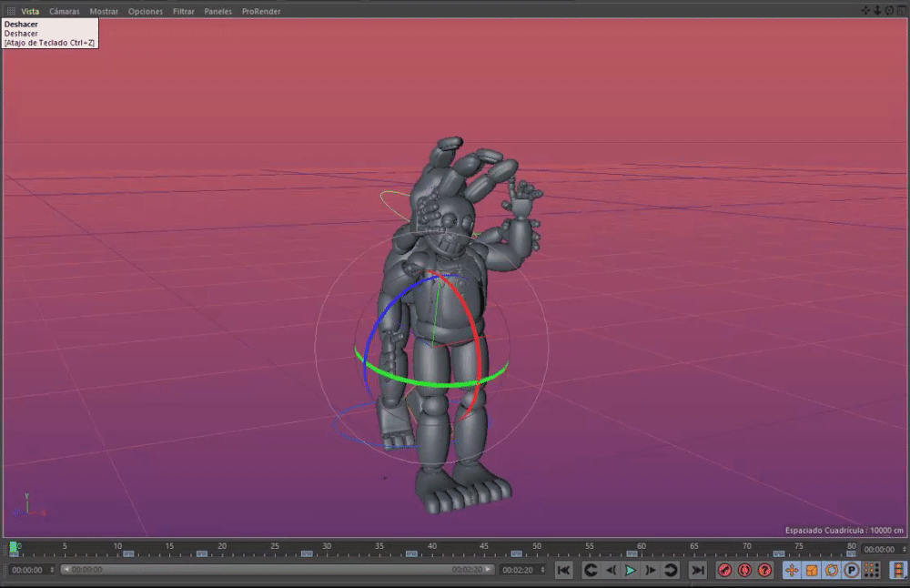Open the ProRender menu

click(261, 12)
